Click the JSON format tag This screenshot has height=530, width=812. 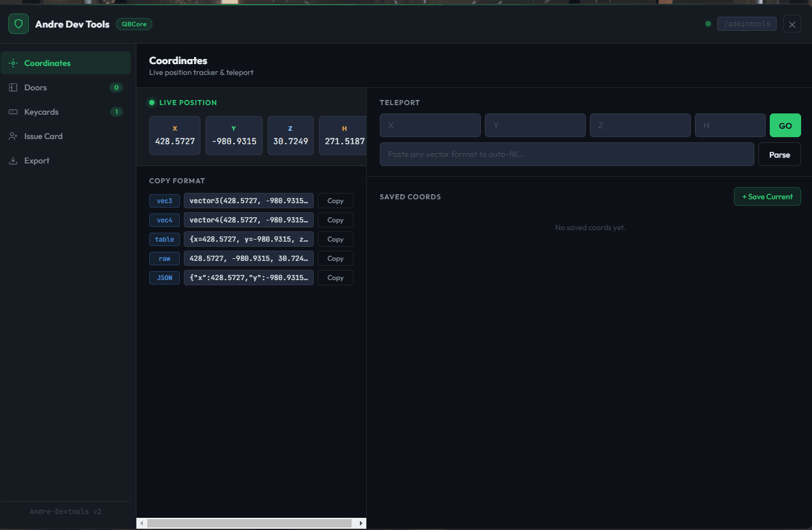pyautogui.click(x=165, y=277)
